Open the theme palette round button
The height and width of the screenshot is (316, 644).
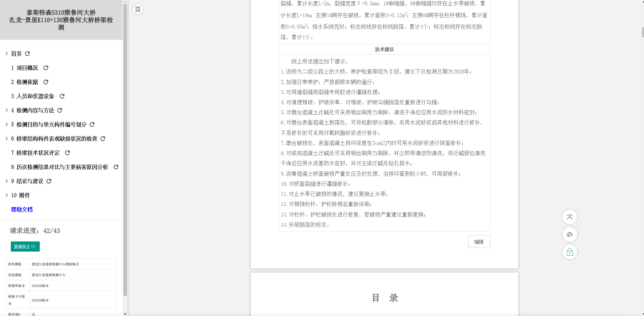coord(570,234)
